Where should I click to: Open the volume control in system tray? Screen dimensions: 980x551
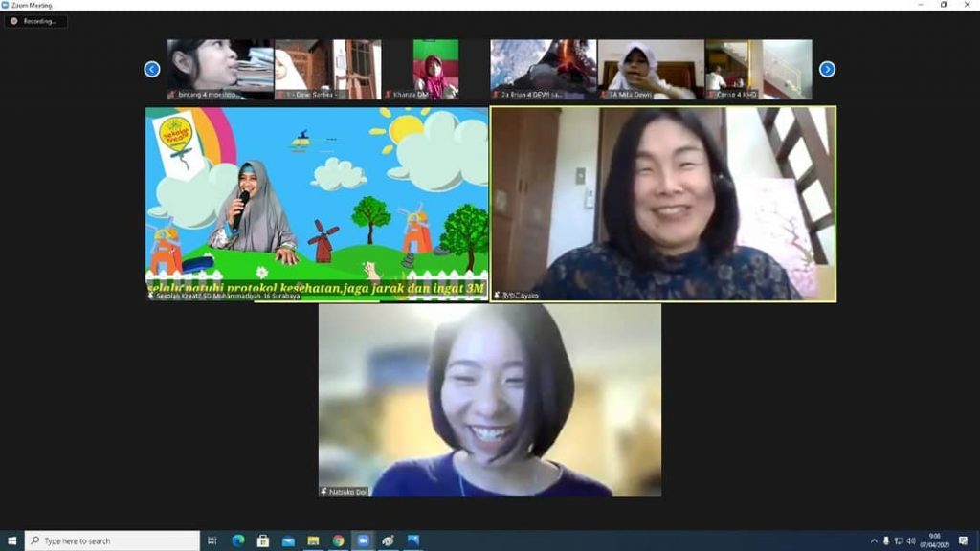[x=911, y=540]
